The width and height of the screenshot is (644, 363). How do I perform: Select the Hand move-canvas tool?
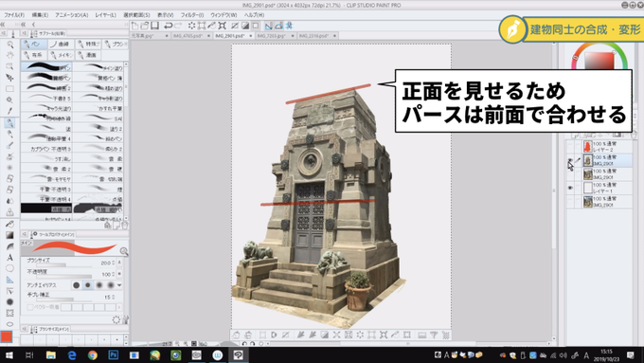pos(9,56)
